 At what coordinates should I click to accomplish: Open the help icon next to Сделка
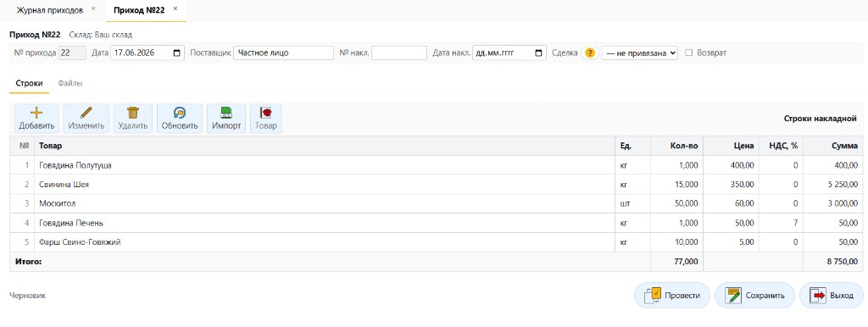590,53
